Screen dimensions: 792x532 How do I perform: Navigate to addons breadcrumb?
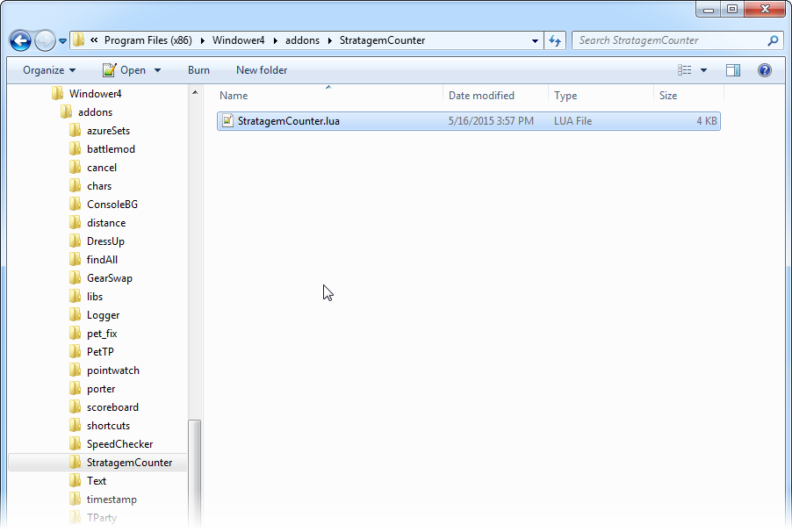303,40
